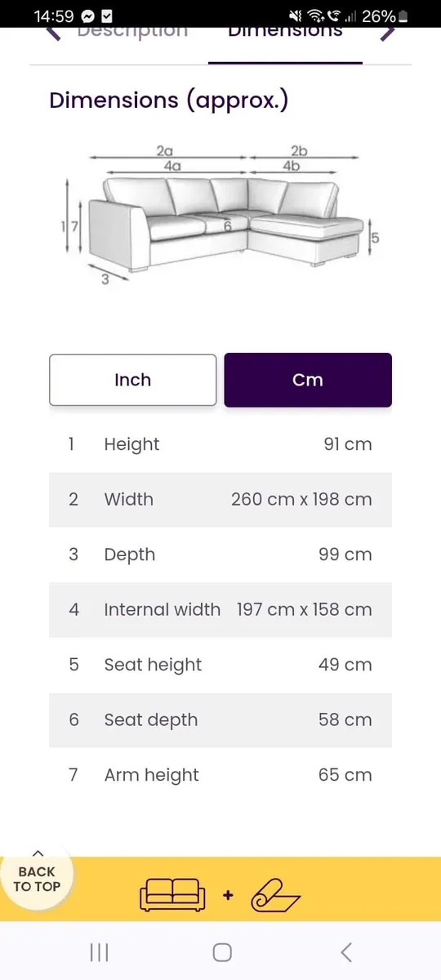The width and height of the screenshot is (441, 980).
Task: Tap the right chevron beside the tabs
Action: (x=387, y=33)
